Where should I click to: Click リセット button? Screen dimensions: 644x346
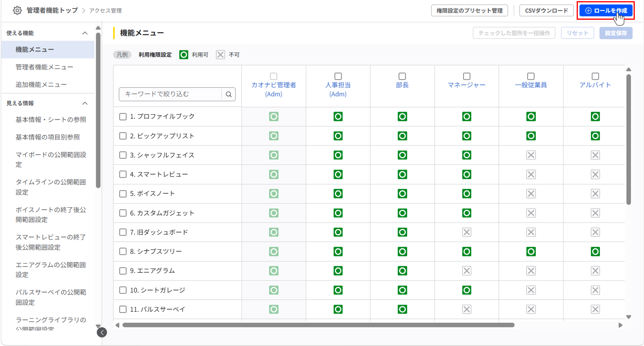click(x=577, y=33)
